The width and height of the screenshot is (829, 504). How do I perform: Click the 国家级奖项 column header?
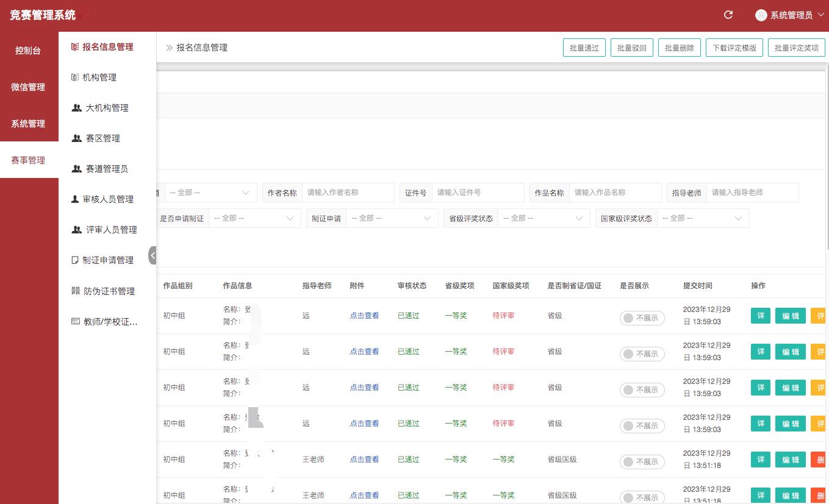click(x=511, y=286)
